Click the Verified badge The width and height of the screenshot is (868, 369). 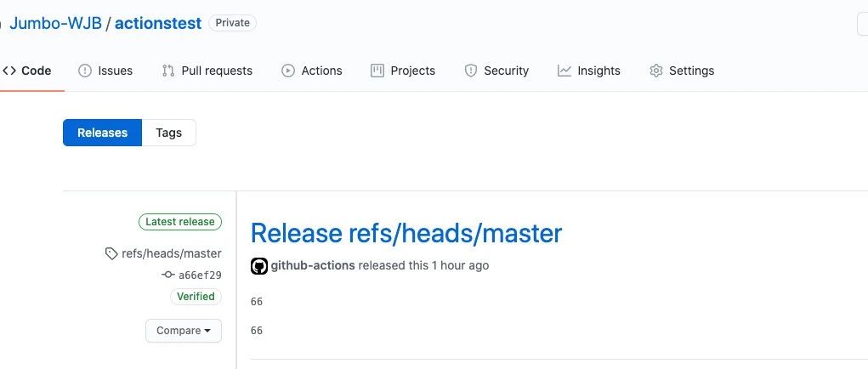[x=196, y=297]
